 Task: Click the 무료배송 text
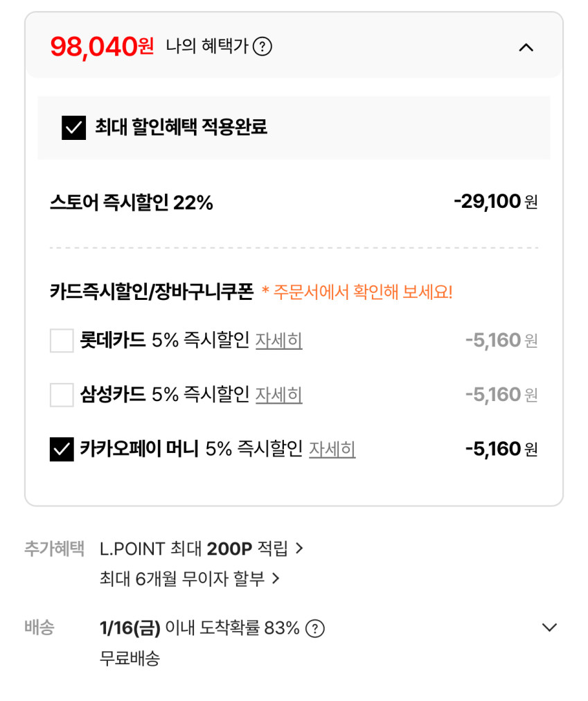coord(130,658)
